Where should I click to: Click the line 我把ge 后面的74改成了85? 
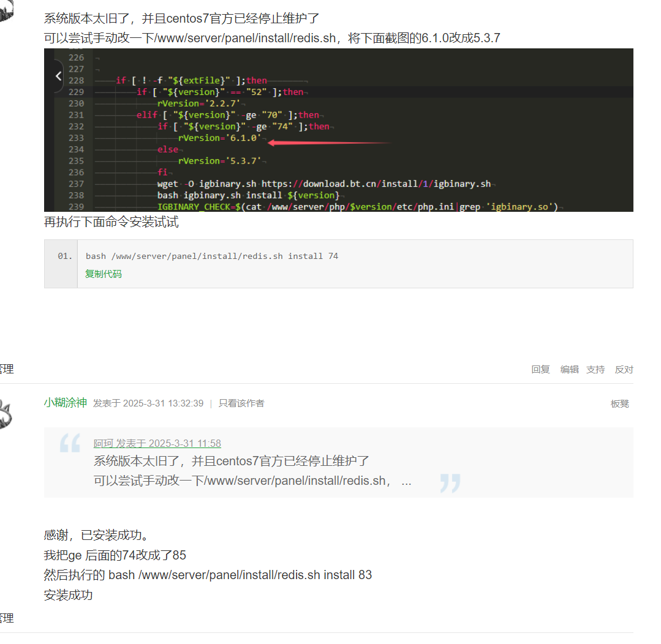pos(115,555)
